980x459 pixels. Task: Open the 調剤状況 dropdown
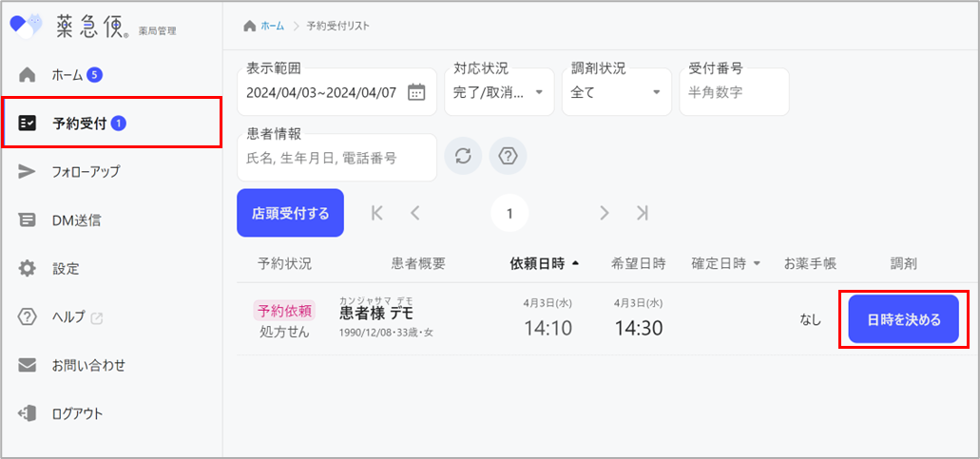click(616, 92)
